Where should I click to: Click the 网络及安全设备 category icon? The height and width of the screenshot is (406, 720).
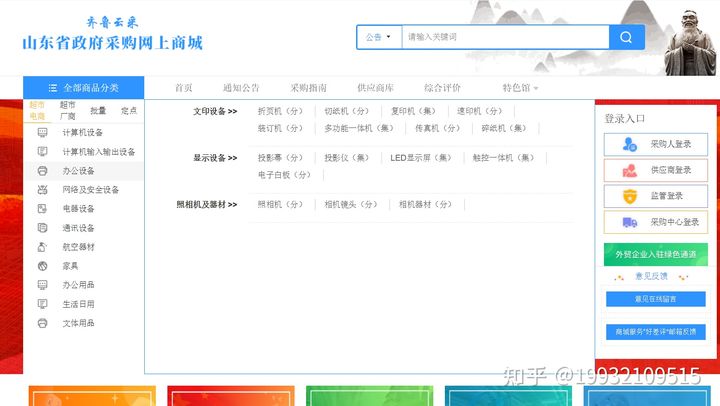click(x=42, y=190)
